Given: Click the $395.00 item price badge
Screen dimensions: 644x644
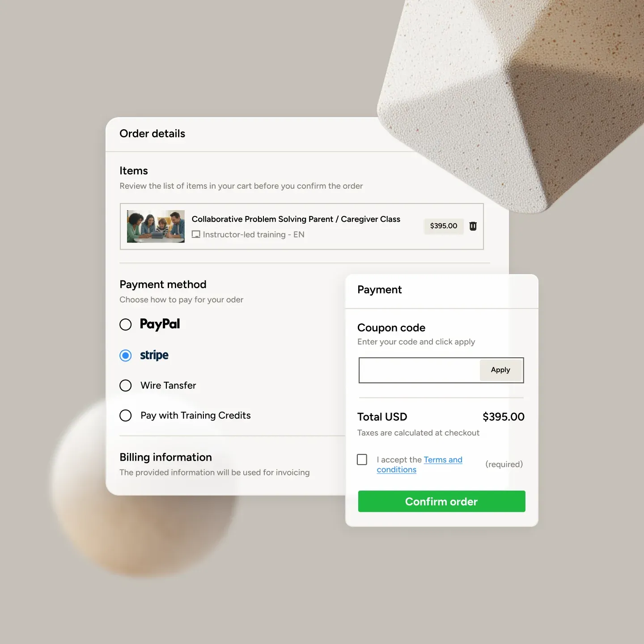Looking at the screenshot, I should [x=444, y=226].
